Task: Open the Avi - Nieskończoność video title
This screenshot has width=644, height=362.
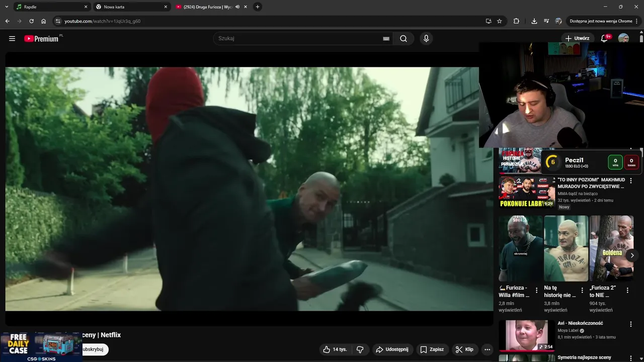Action: [x=580, y=323]
